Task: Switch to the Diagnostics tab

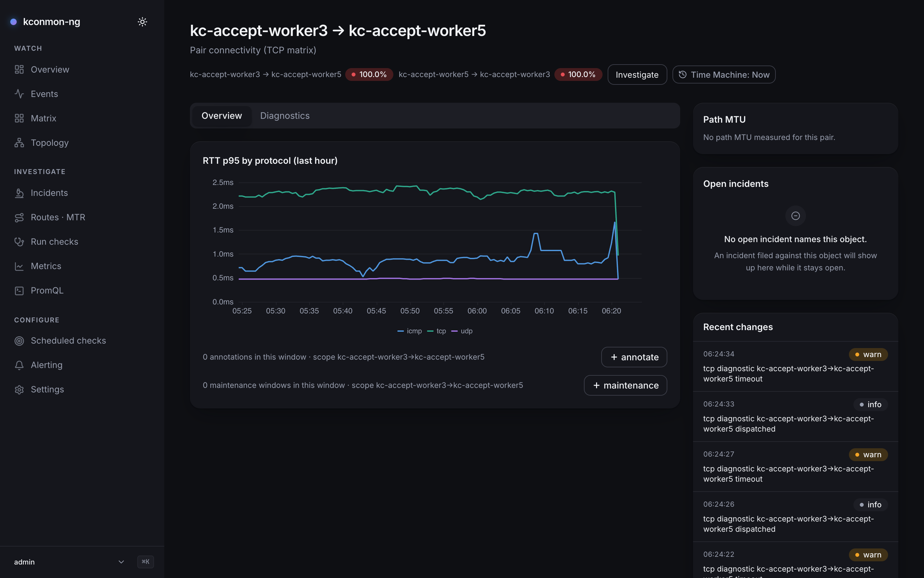Action: (285, 116)
